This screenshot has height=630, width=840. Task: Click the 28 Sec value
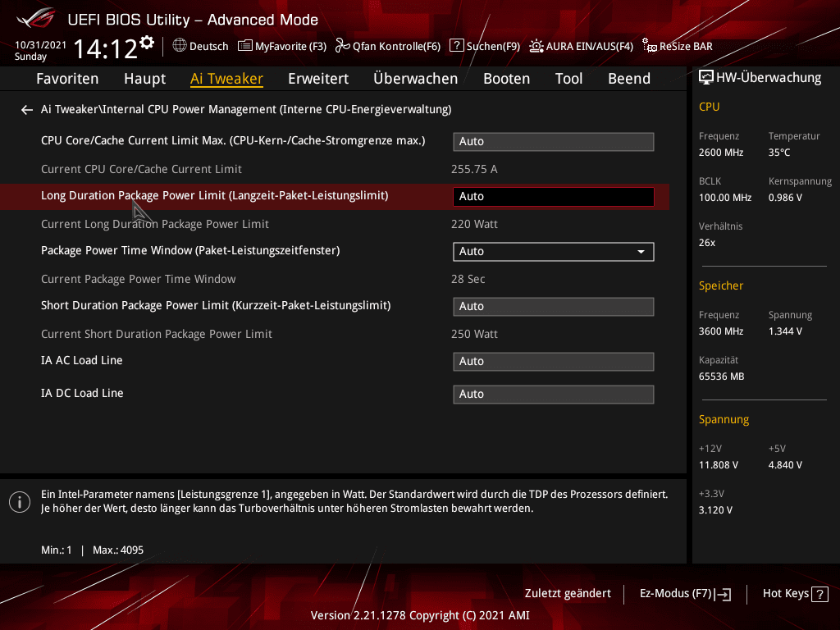(468, 279)
